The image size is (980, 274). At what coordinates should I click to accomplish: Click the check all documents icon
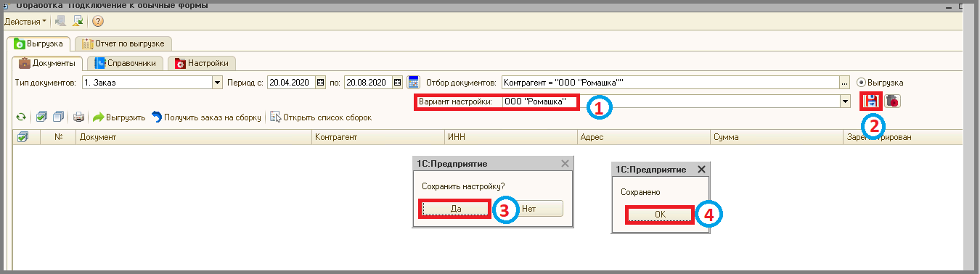[42, 117]
